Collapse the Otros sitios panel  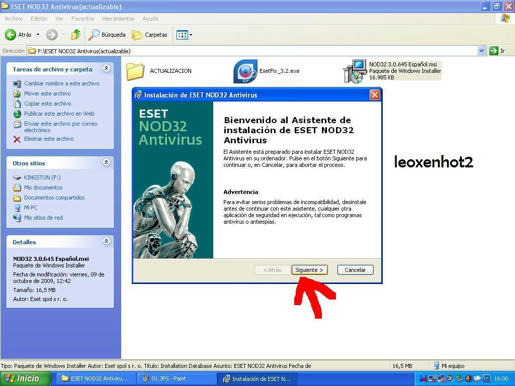[x=106, y=162]
